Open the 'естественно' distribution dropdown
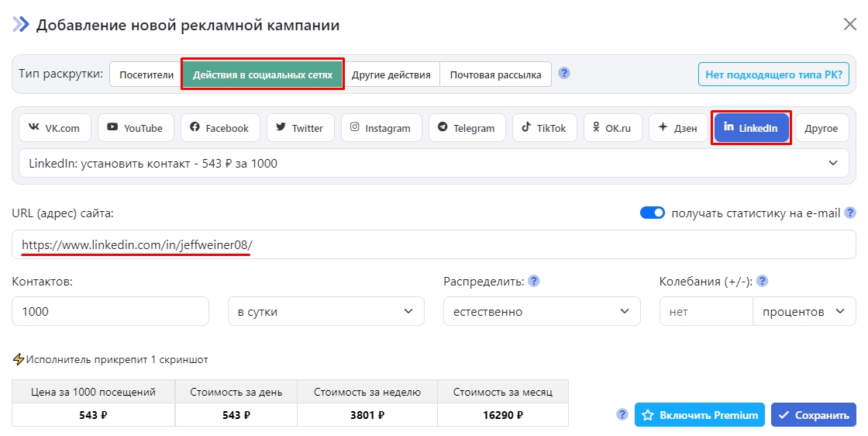The width and height of the screenshot is (868, 436). (542, 311)
